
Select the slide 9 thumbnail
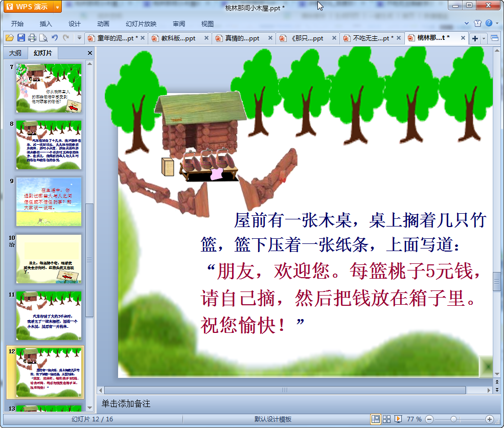(x=49, y=201)
